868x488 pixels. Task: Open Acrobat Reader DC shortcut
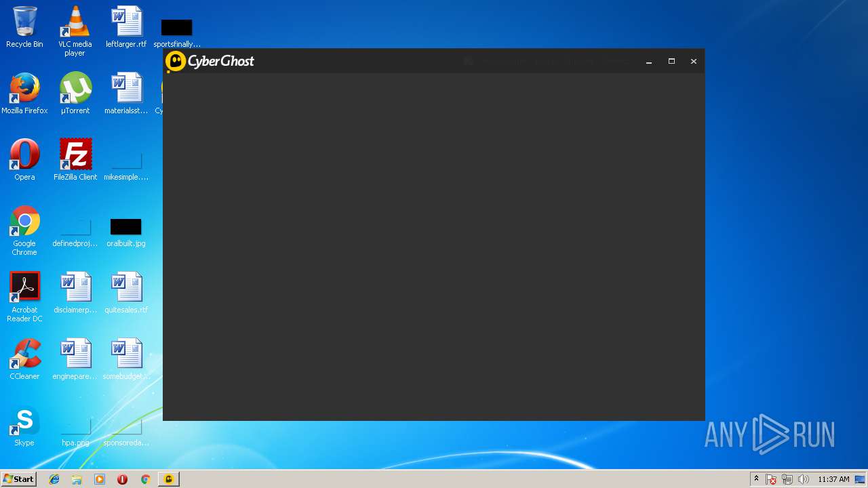point(24,298)
